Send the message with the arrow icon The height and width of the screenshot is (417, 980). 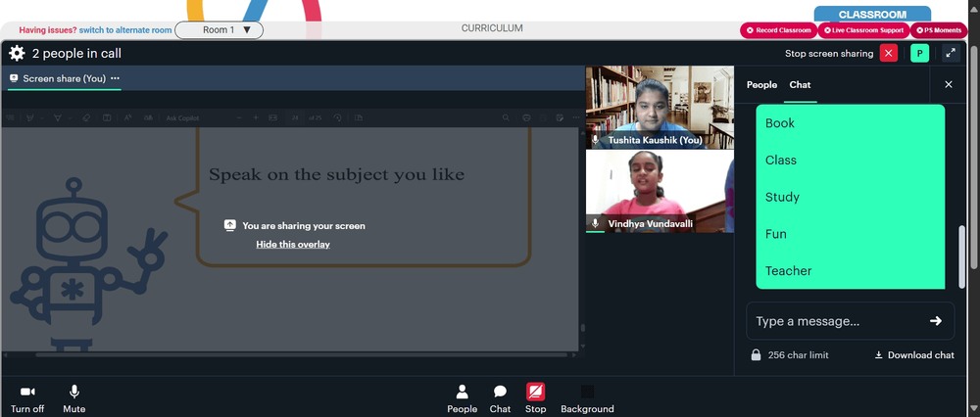[x=936, y=321]
